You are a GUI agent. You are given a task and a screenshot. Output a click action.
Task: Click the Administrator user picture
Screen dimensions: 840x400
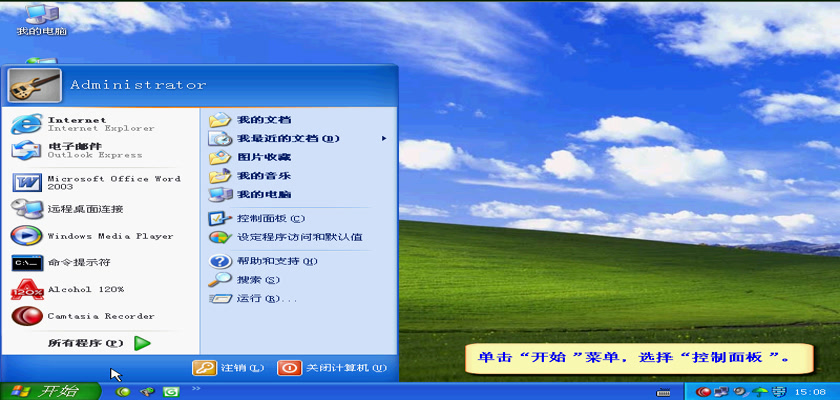point(34,86)
